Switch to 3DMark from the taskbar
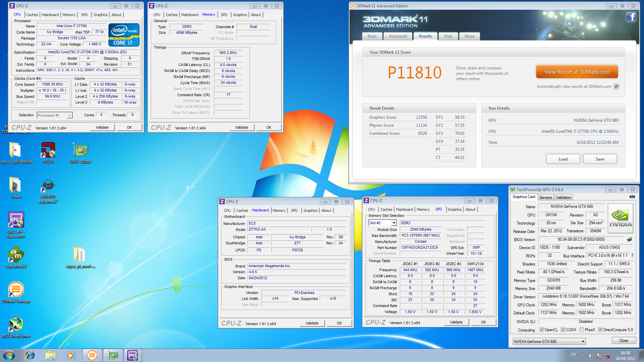 coord(92,355)
